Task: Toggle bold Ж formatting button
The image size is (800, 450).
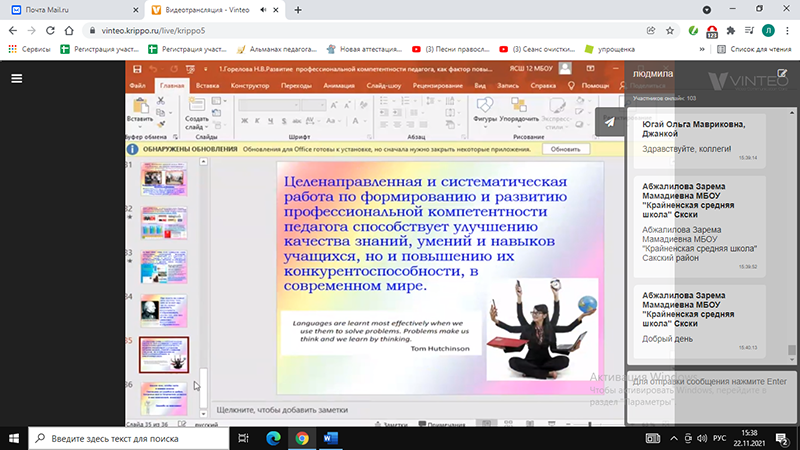Action: pyautogui.click(x=244, y=121)
